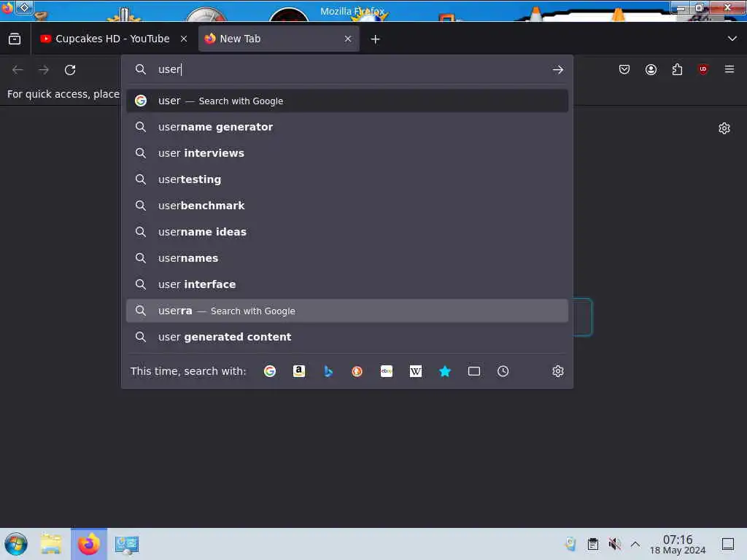
Task: Expand hidden system tray icons arrow
Action: coord(635,544)
